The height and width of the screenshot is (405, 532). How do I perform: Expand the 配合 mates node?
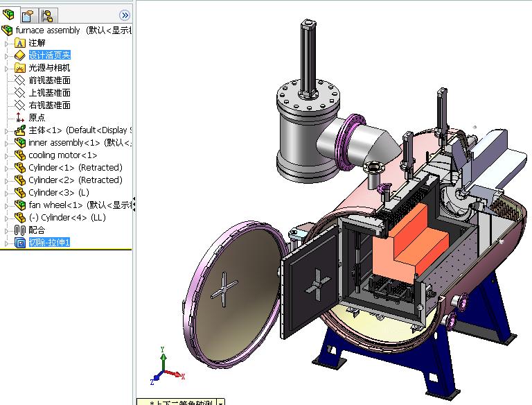click(x=6, y=231)
